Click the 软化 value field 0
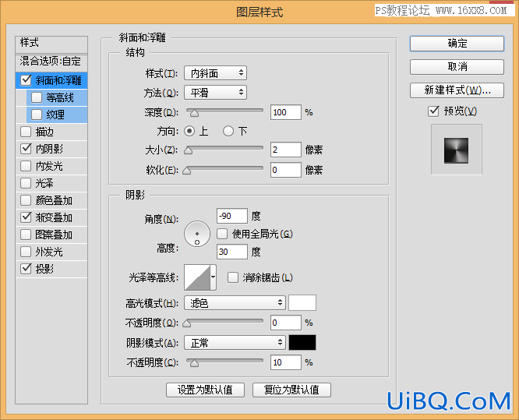519x420 pixels. [286, 170]
